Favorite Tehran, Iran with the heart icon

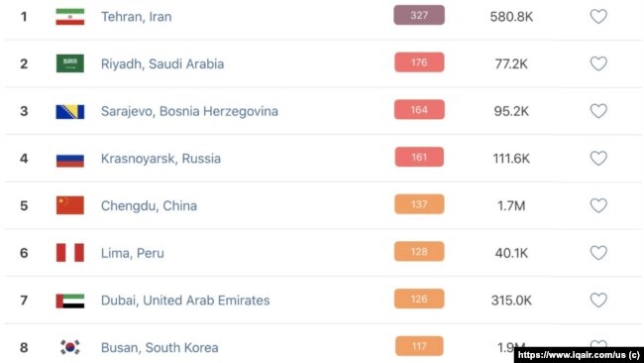598,17
